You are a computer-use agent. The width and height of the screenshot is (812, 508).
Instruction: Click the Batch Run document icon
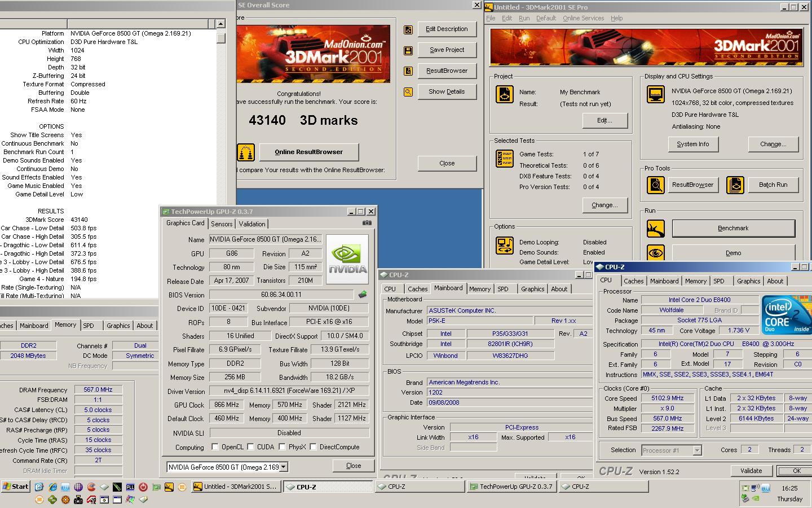[x=735, y=185]
